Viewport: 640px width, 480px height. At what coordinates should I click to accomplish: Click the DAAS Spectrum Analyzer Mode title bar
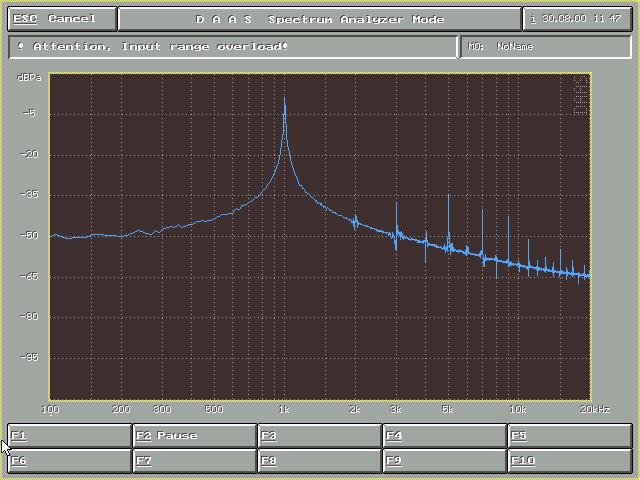(x=319, y=19)
